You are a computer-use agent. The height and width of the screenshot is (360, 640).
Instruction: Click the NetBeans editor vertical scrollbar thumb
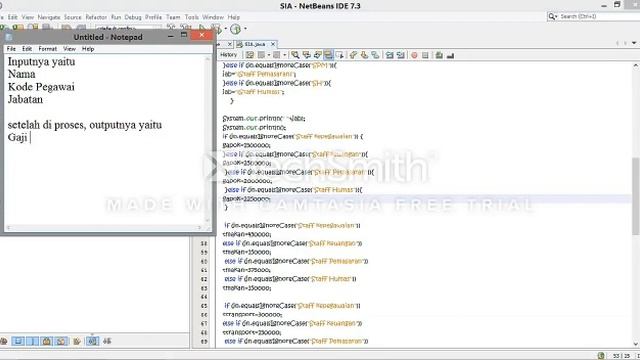pos(636,196)
